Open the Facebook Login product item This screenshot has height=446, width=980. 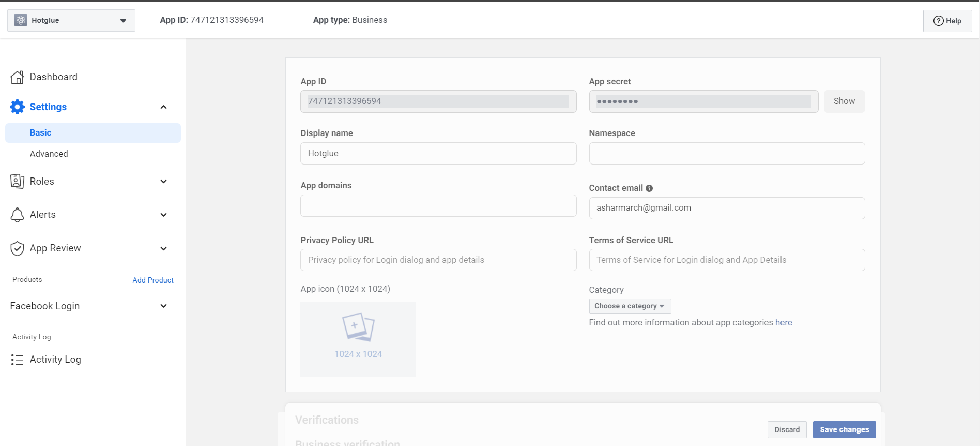45,306
